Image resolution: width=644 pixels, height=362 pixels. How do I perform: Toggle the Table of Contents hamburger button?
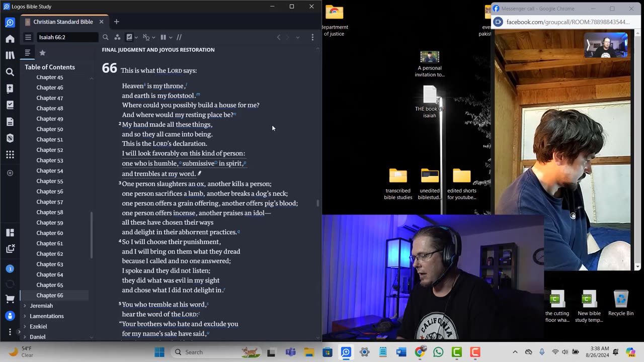coord(28,37)
